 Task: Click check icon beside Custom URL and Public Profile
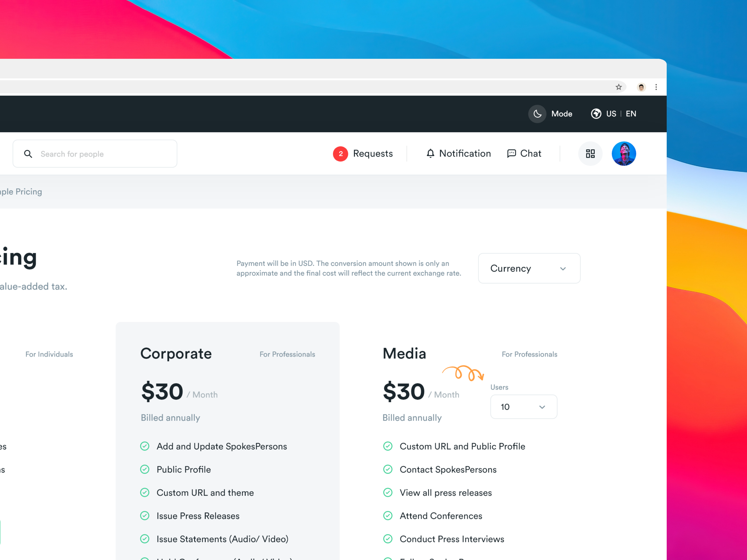(x=388, y=446)
